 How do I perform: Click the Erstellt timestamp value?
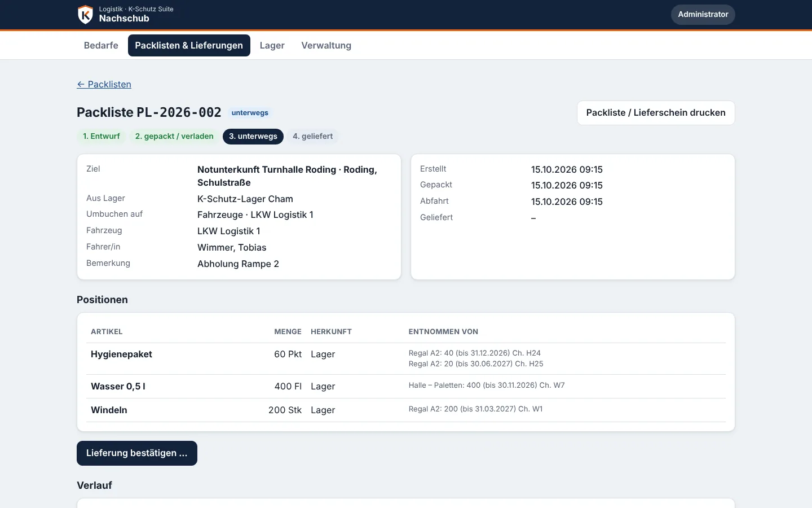click(x=567, y=170)
